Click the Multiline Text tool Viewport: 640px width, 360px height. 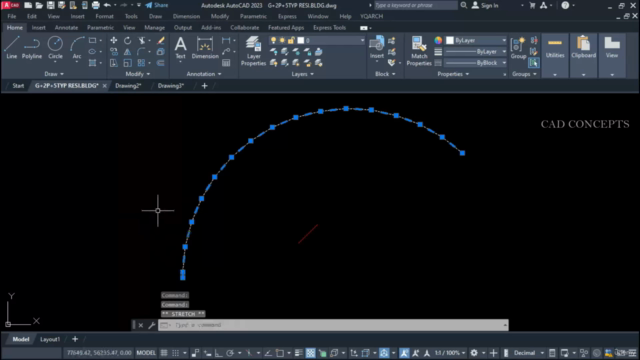[x=180, y=47]
